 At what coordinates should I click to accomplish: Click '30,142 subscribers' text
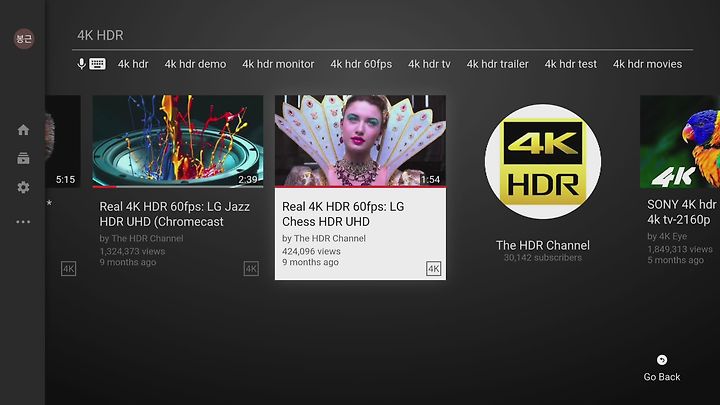coord(543,258)
